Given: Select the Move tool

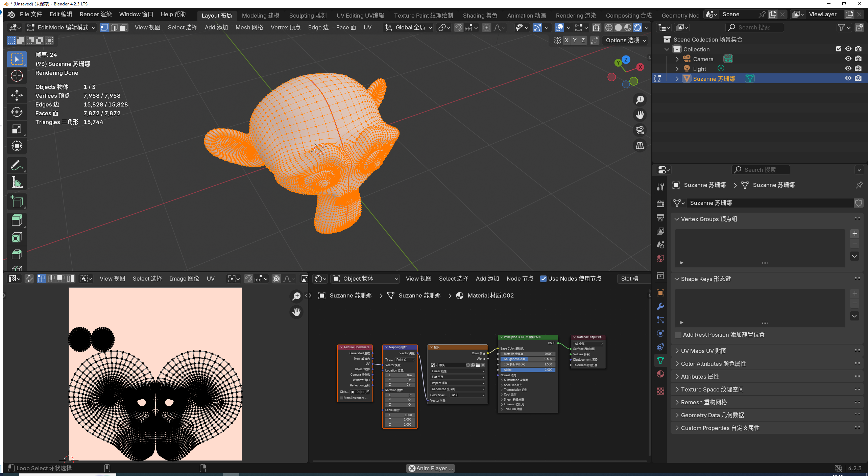Looking at the screenshot, I should pos(17,95).
